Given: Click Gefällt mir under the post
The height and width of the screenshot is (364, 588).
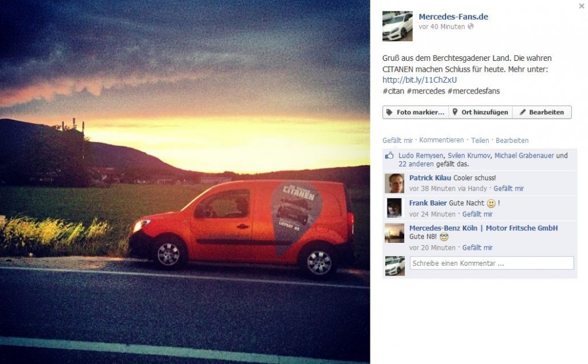Looking at the screenshot, I should click(397, 140).
